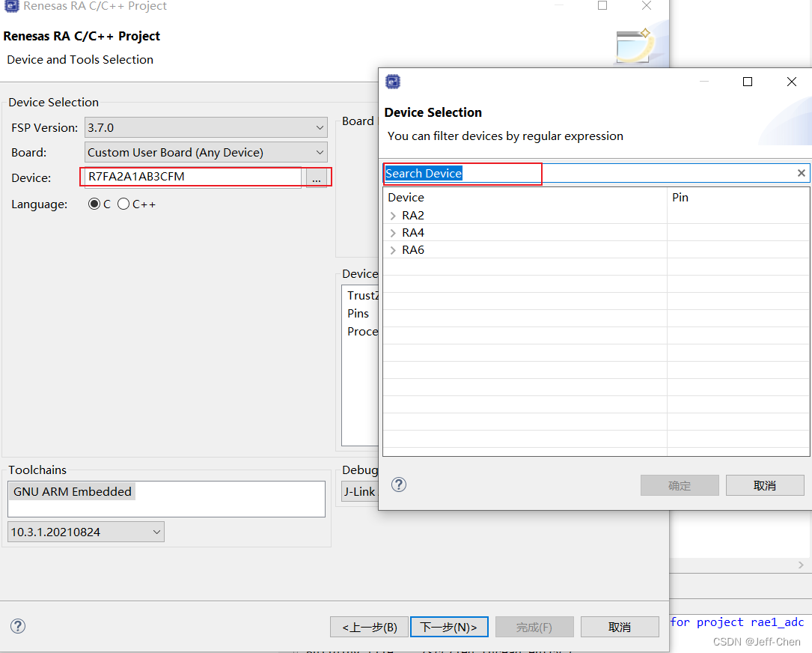The width and height of the screenshot is (812, 653).
Task: Click the Device browse '...' button
Action: [317, 178]
